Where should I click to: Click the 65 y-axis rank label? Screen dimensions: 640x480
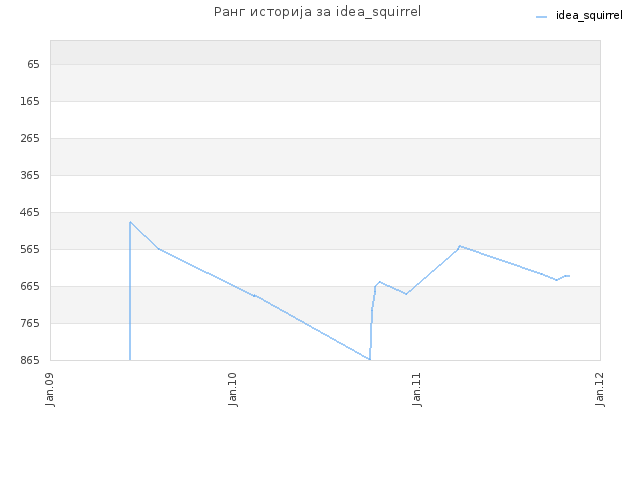(33, 64)
